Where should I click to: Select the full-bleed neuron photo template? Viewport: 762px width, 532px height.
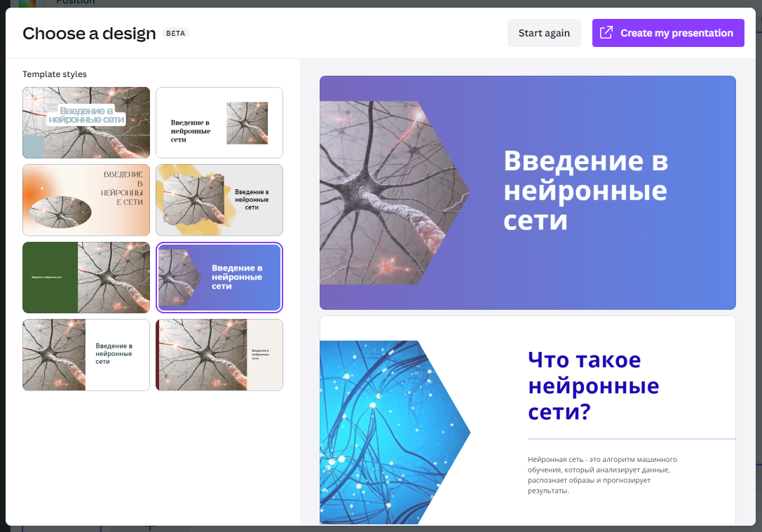coord(86,122)
